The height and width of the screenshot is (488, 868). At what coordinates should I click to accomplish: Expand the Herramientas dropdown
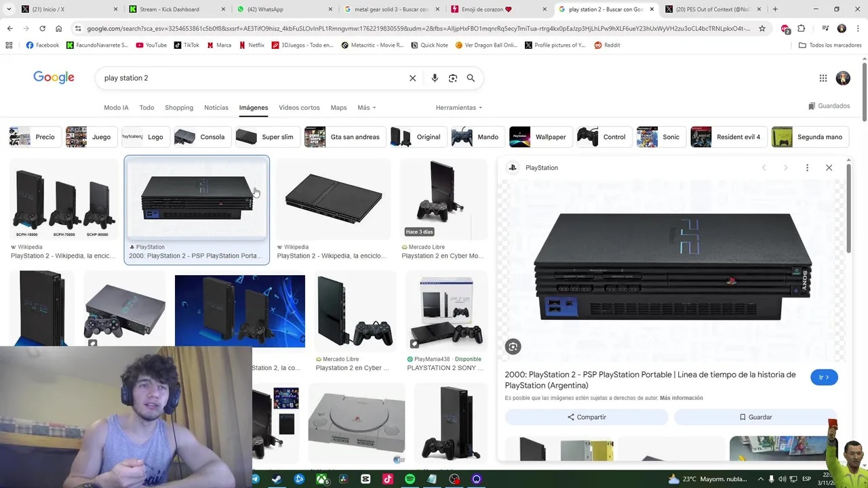[x=459, y=108]
